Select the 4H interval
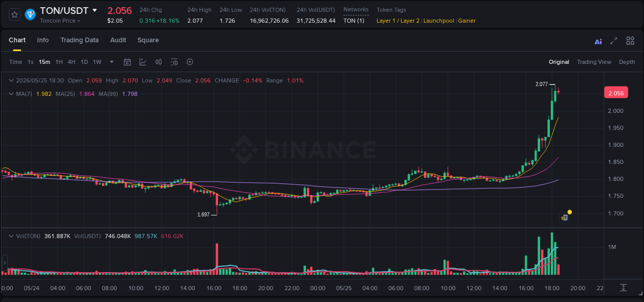644x302 pixels. coord(72,62)
